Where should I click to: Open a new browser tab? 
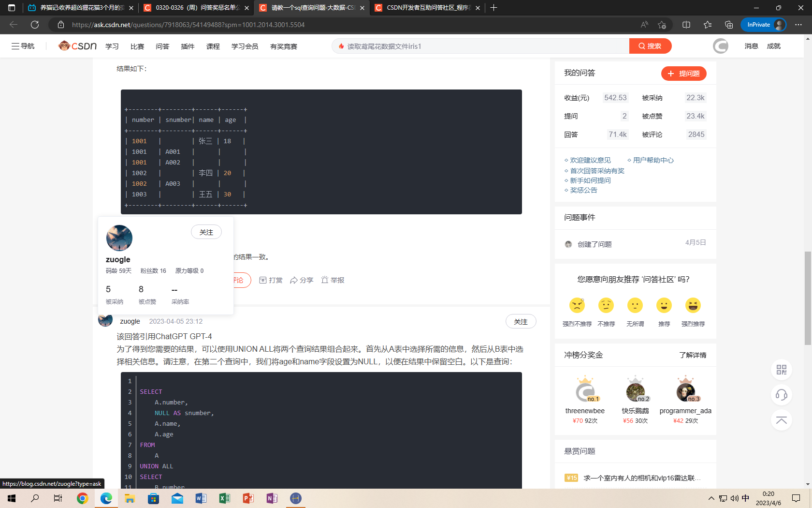[493, 8]
